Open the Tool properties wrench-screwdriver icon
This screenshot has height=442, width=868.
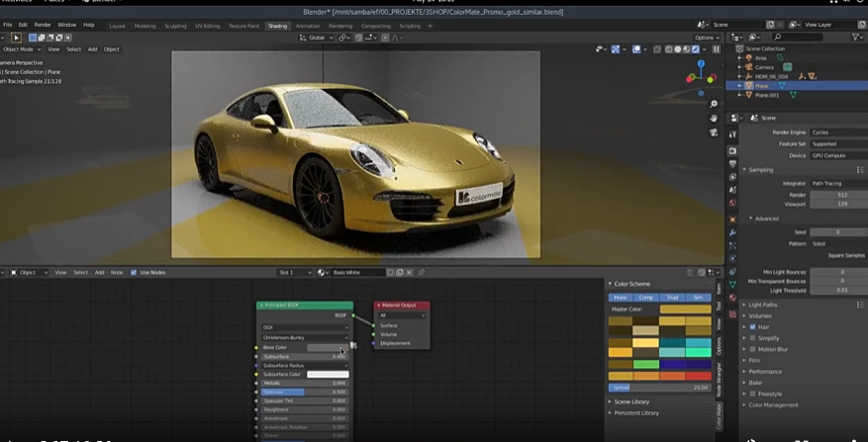click(x=732, y=134)
